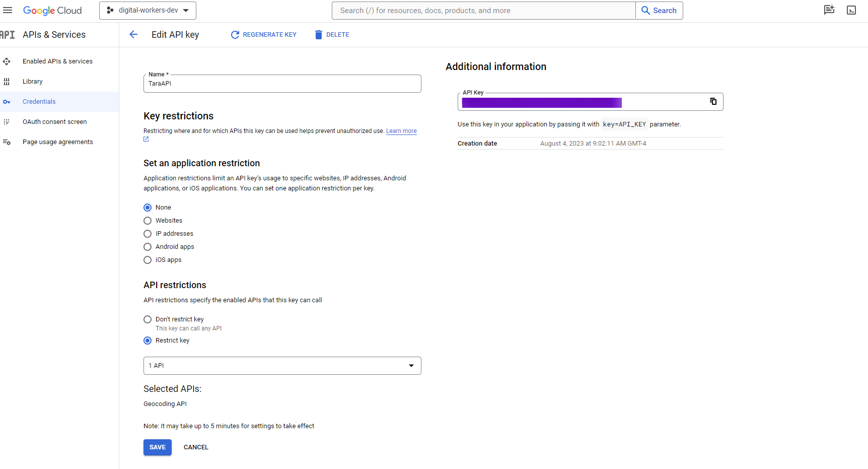868x469 pixels.
Task: Expand the 1 API restriction dropdown
Action: (282, 366)
